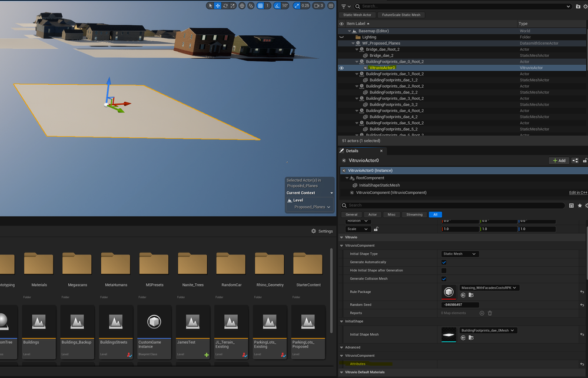Open the Initial Shape Type dropdown

pos(460,254)
